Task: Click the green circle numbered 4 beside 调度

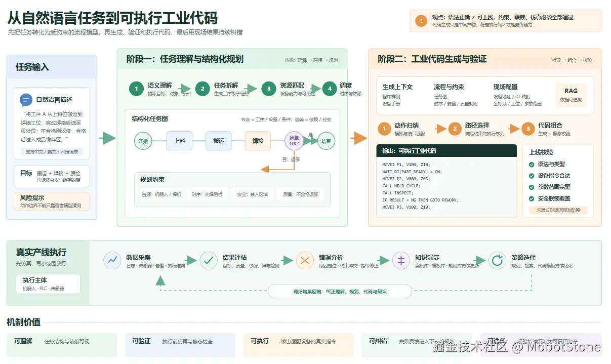Action: (330, 89)
